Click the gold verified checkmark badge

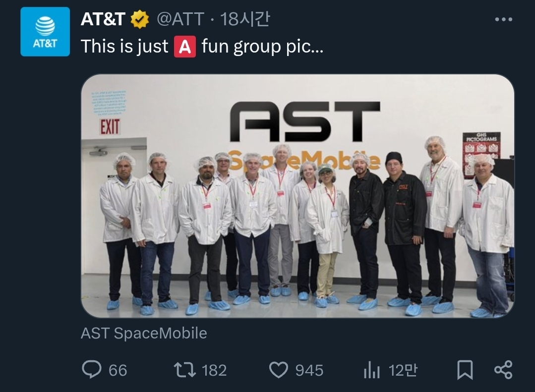coord(140,19)
